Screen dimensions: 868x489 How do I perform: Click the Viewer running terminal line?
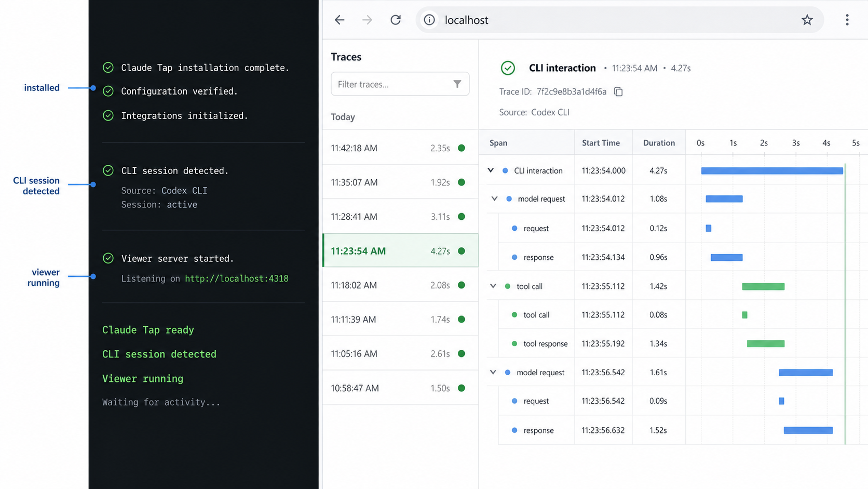[143, 379]
